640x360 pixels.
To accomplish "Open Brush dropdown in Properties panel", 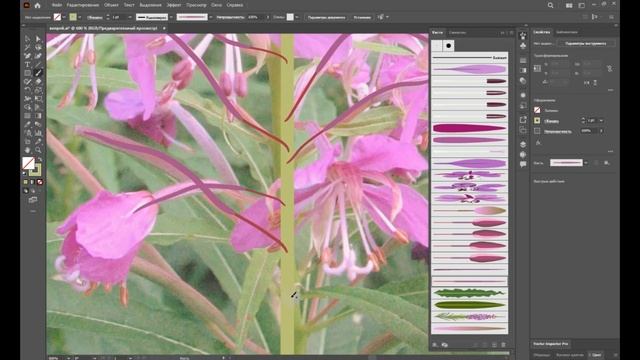I will click(586, 163).
